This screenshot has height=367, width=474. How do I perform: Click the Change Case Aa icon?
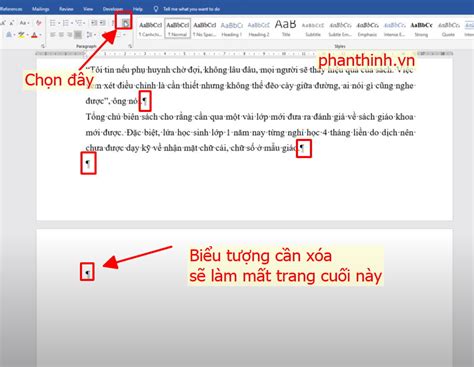[23, 23]
